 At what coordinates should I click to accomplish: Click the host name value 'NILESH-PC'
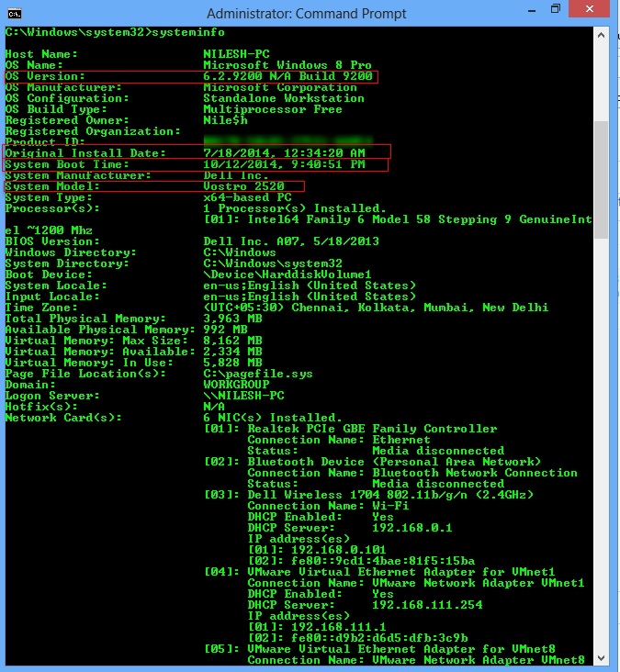pos(236,54)
